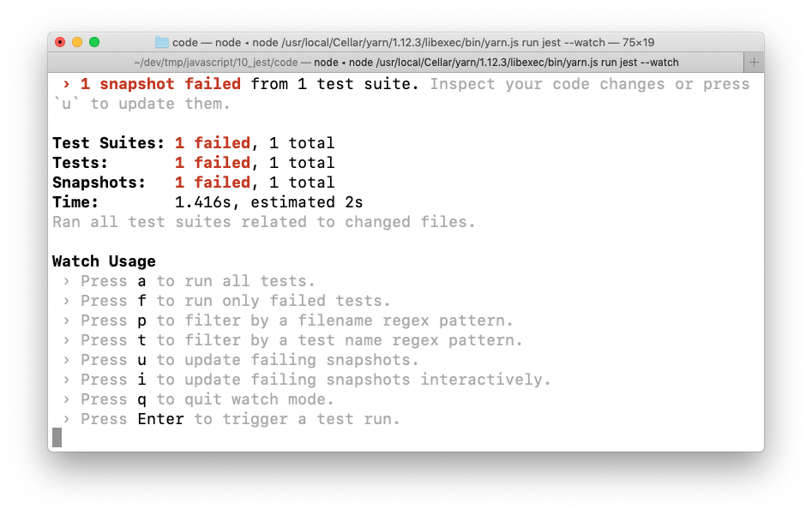Click the 'Snapshots:' summary label
Viewport: 812px width, 515px height.
99,183
